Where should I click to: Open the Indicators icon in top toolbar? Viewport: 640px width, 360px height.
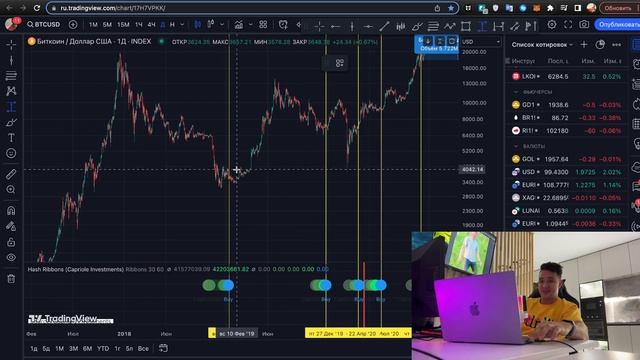239,25
